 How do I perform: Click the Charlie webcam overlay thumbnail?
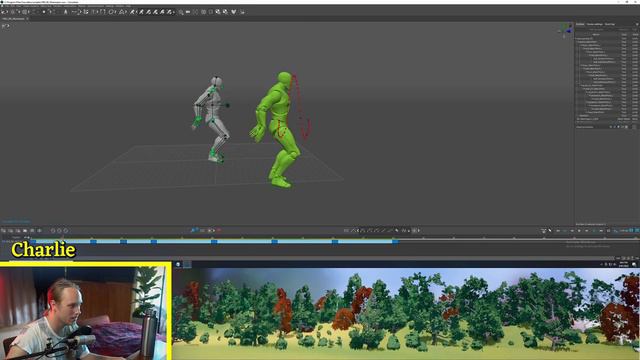tap(86, 311)
